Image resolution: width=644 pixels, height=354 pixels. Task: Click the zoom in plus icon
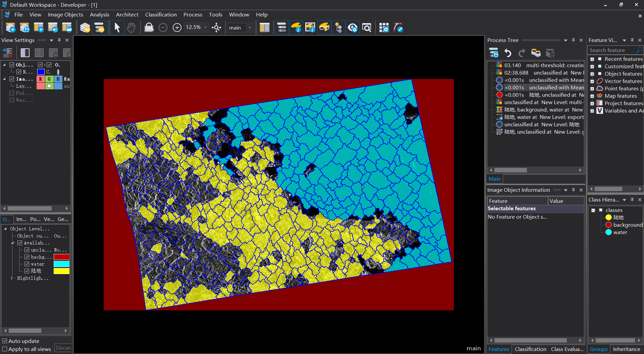177,28
